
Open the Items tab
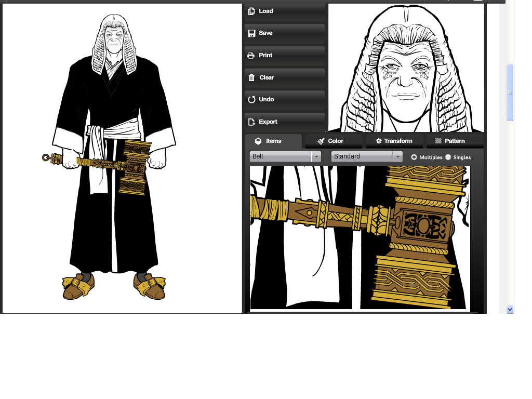pyautogui.click(x=273, y=141)
